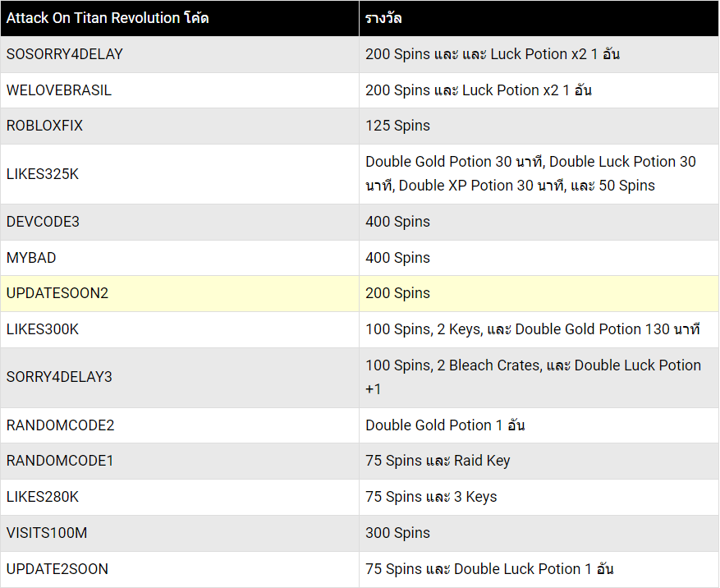Select the RANDOMCODE1 code cell
The width and height of the screenshot is (720, 588).
pyautogui.click(x=180, y=461)
